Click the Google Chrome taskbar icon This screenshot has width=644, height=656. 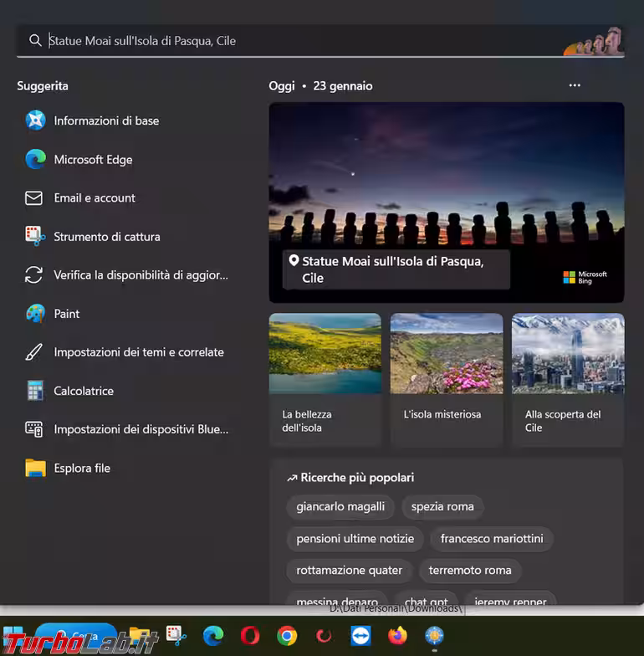[287, 637]
